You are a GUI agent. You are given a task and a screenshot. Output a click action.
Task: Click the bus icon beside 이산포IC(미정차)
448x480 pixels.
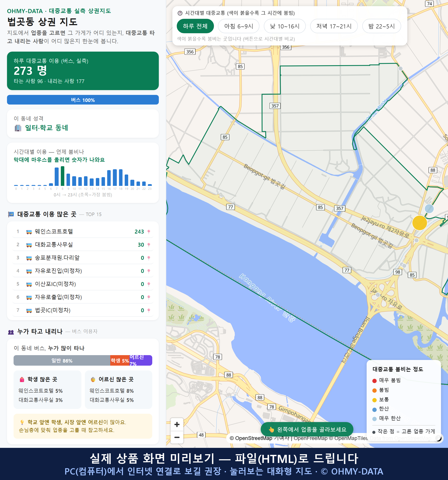pyautogui.click(x=29, y=284)
